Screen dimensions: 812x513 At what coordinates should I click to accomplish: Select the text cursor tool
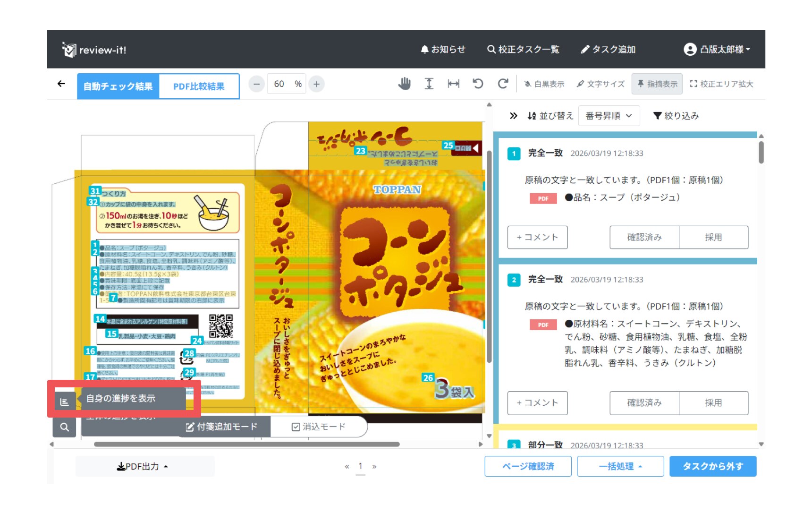[x=429, y=84]
